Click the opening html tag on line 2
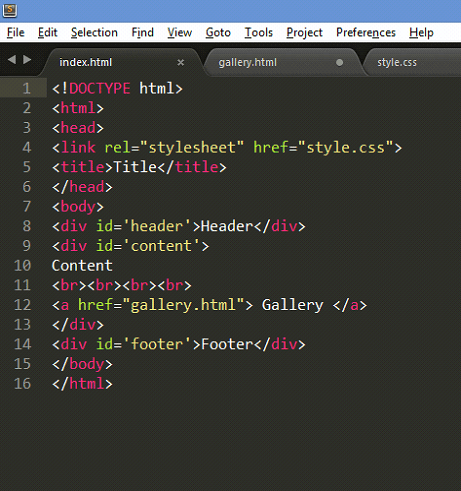The height and width of the screenshot is (491, 461). click(78, 108)
